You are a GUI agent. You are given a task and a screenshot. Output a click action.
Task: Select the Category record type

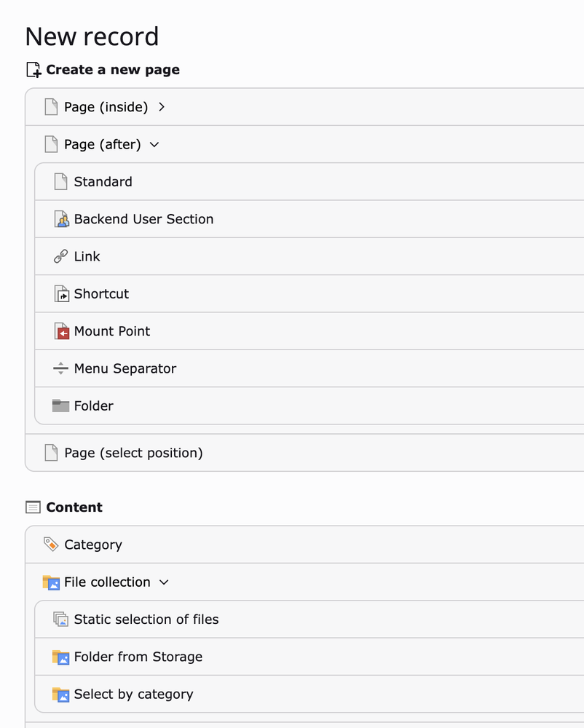[92, 545]
